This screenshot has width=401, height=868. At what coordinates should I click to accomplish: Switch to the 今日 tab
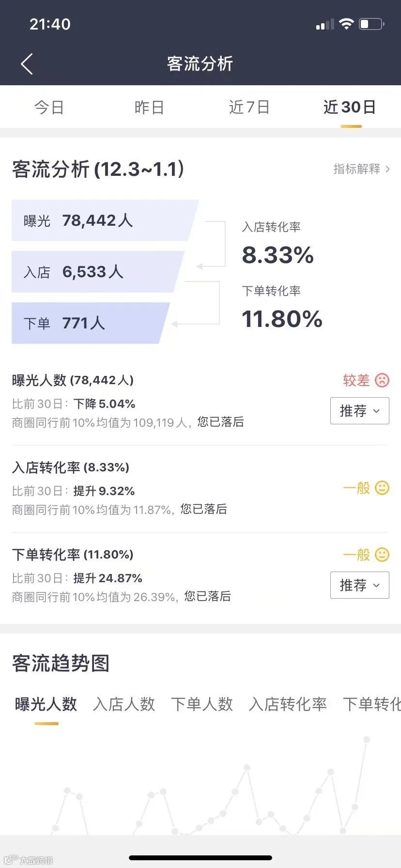coord(49,107)
